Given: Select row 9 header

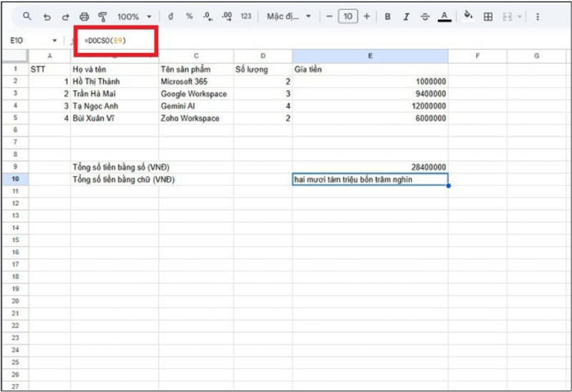Looking at the screenshot, I should pos(15,167).
